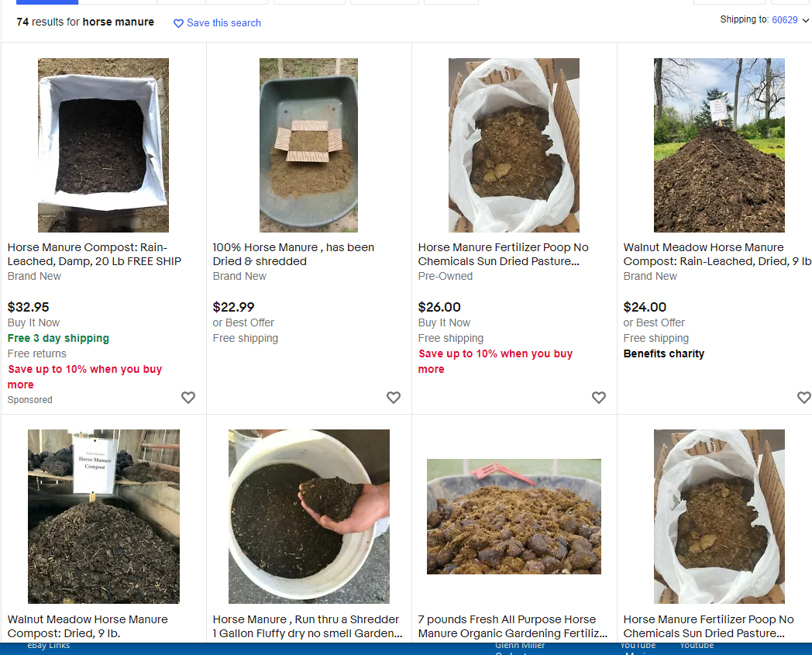Click the Horse Manure Compost sign barn thumbnail

pos(103,516)
